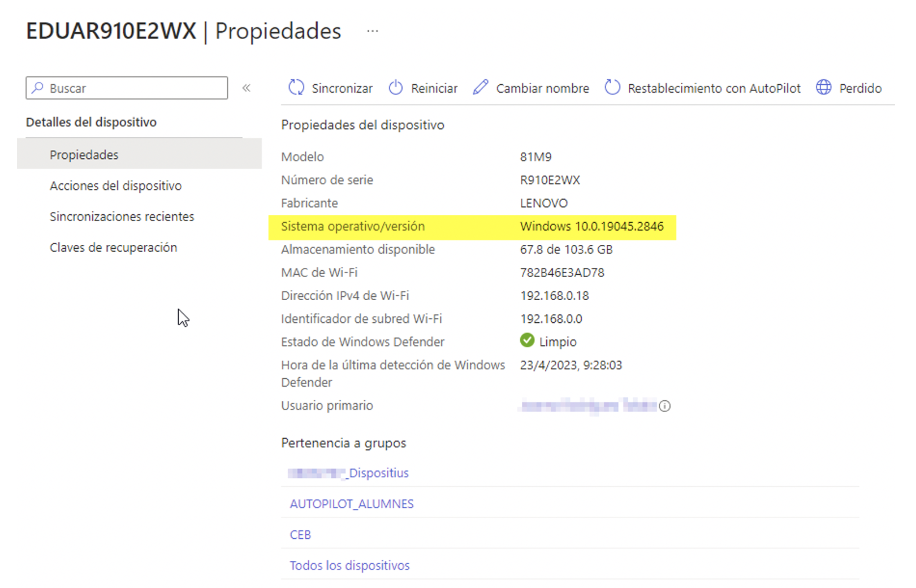916x588 pixels.
Task: Open Acciones del dispositivo
Action: click(x=115, y=186)
